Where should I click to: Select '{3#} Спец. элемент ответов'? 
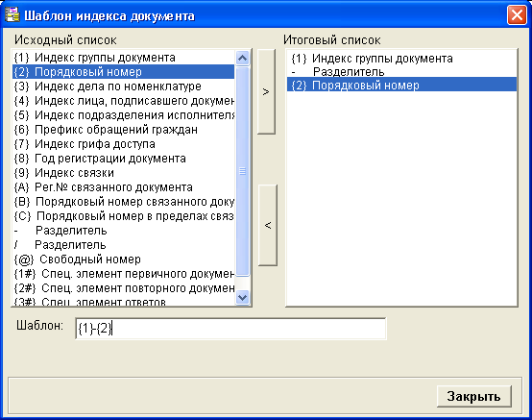124,301
